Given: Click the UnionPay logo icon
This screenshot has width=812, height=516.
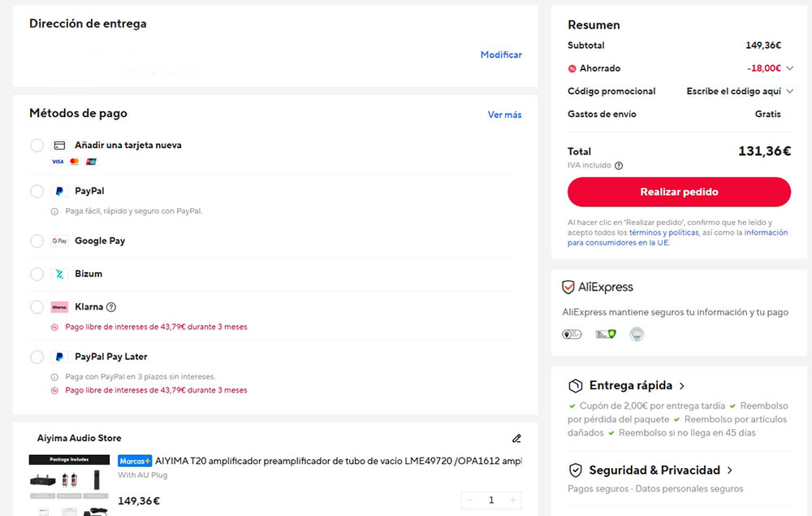Looking at the screenshot, I should click(91, 162).
